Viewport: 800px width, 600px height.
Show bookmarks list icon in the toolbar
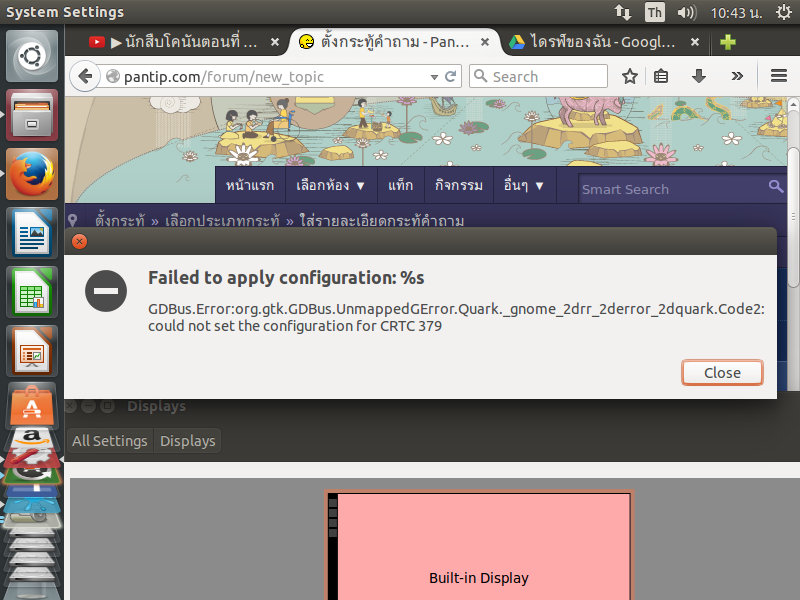661,77
